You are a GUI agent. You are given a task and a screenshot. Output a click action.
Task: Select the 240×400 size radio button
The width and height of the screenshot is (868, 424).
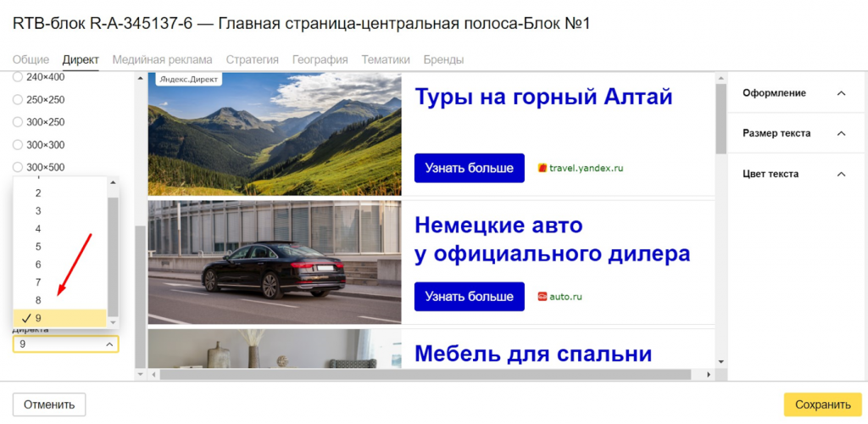18,77
